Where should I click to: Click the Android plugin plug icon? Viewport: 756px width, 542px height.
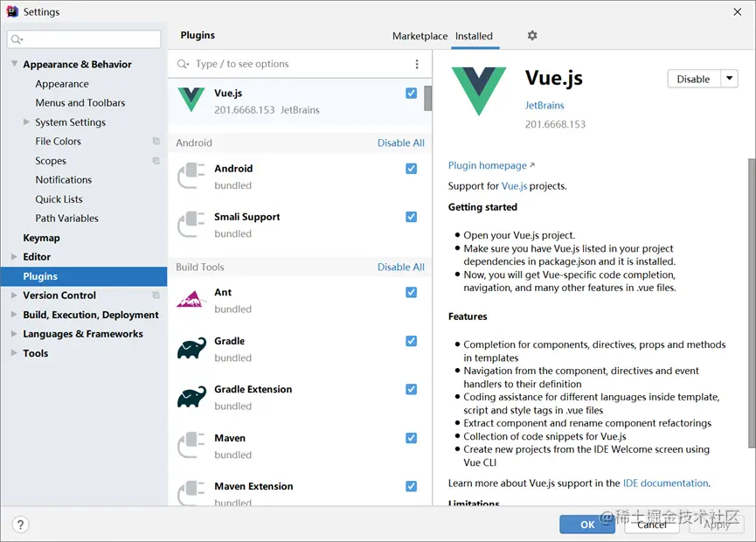(191, 176)
